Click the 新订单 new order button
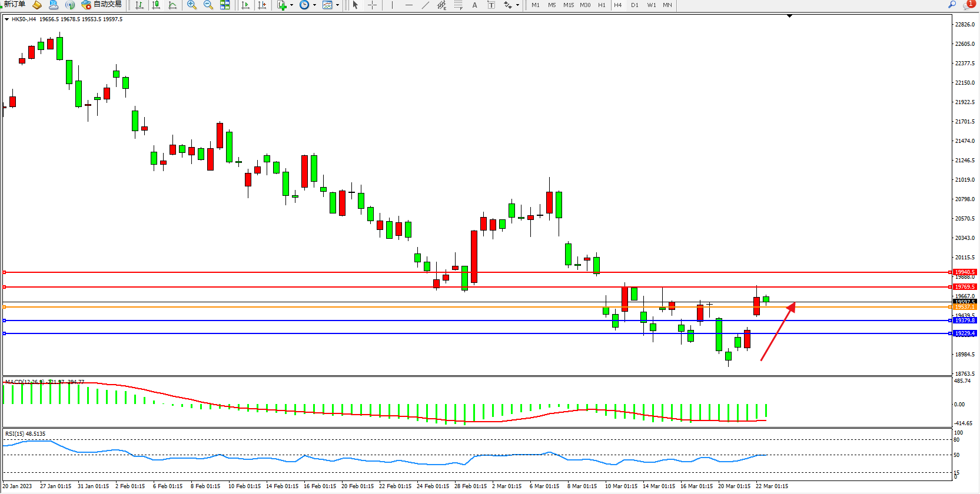 14,5
